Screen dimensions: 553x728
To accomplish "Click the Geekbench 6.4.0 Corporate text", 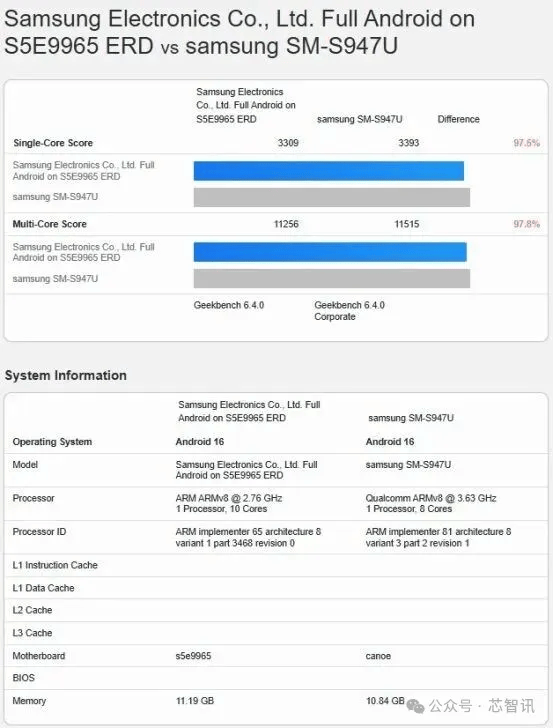I will click(x=349, y=311).
